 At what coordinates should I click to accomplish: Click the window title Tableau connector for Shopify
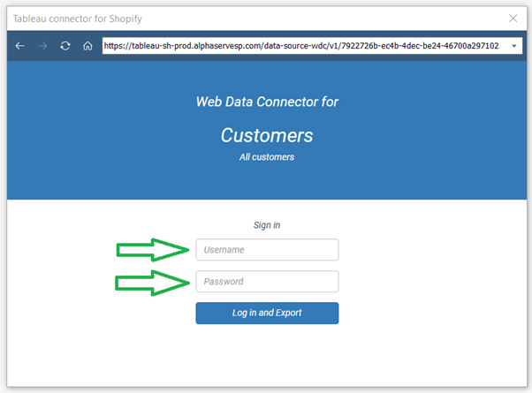coord(78,19)
